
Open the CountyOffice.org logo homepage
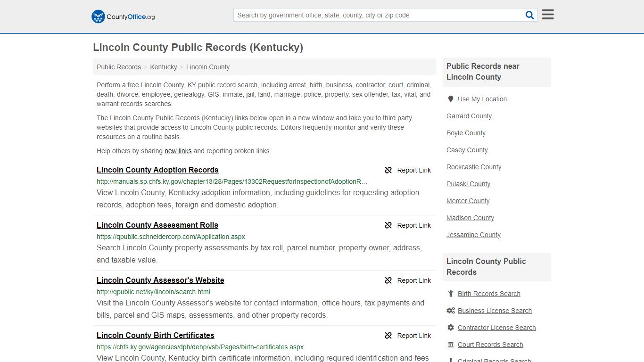(123, 16)
